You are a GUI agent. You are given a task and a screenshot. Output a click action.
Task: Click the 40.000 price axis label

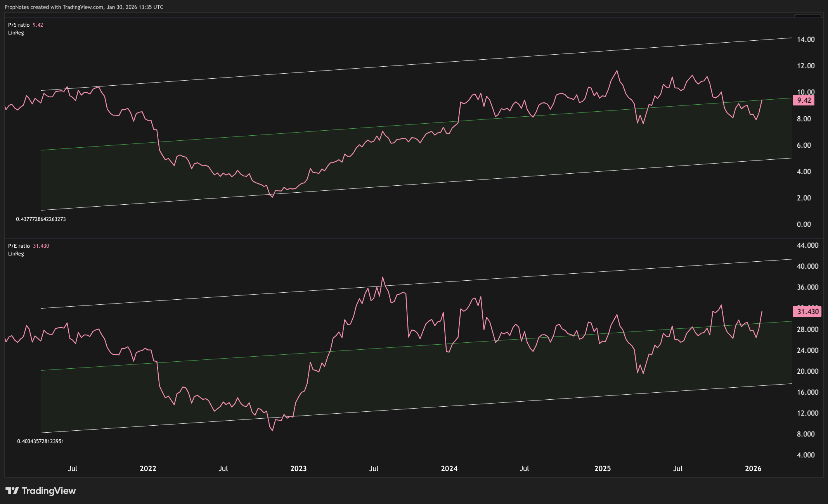(808, 266)
